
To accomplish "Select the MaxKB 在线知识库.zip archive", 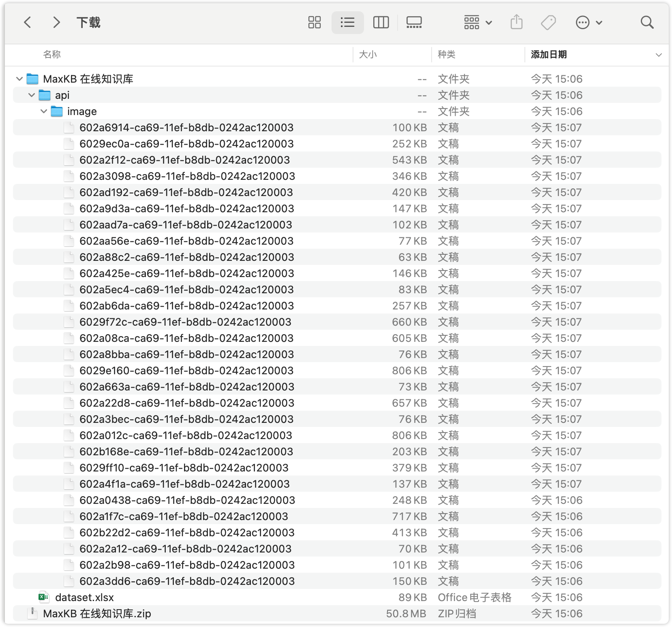I will [x=97, y=614].
